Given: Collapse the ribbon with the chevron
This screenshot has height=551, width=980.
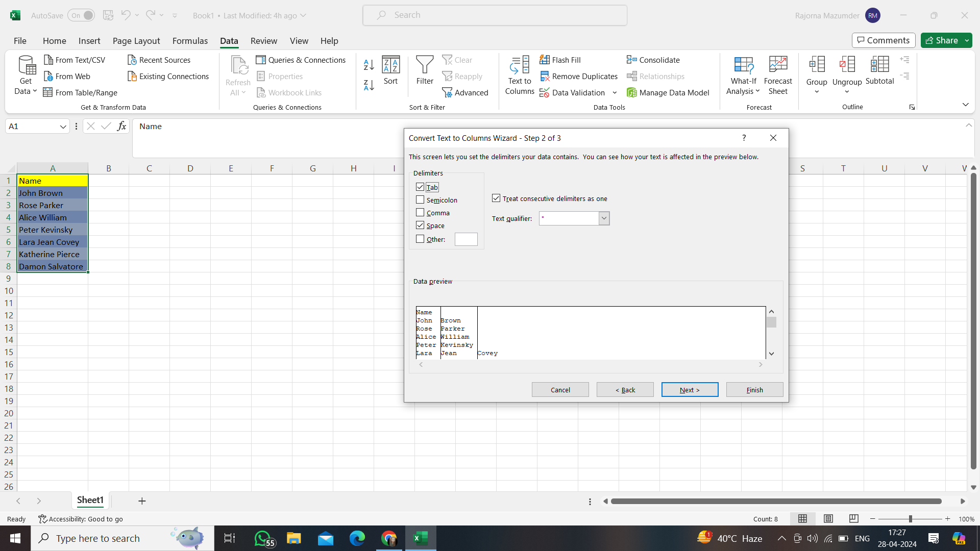Looking at the screenshot, I should [965, 105].
